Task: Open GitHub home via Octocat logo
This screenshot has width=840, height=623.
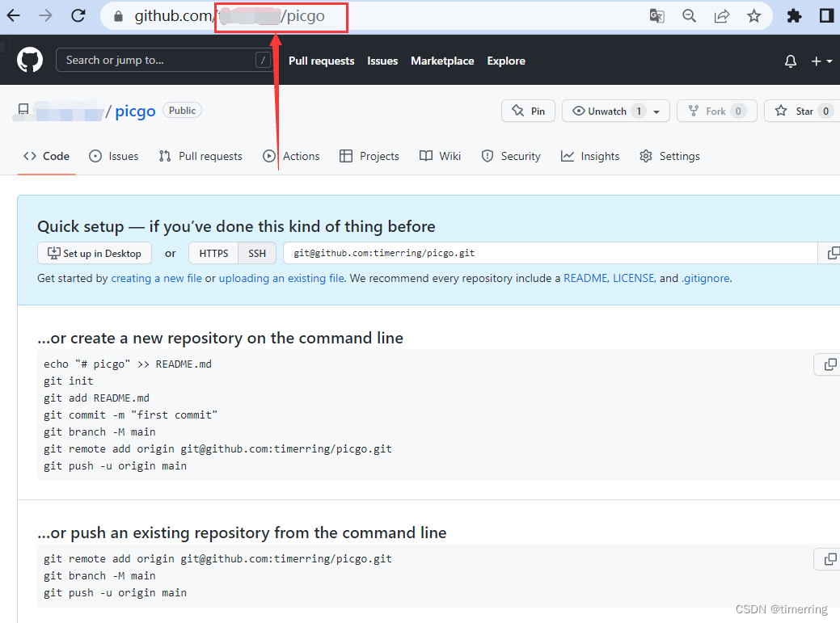Action: coord(30,60)
